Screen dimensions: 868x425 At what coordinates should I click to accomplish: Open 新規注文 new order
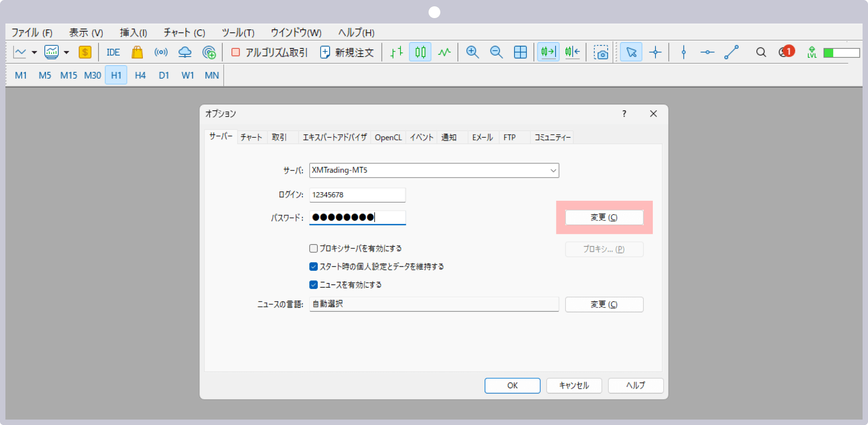(347, 52)
